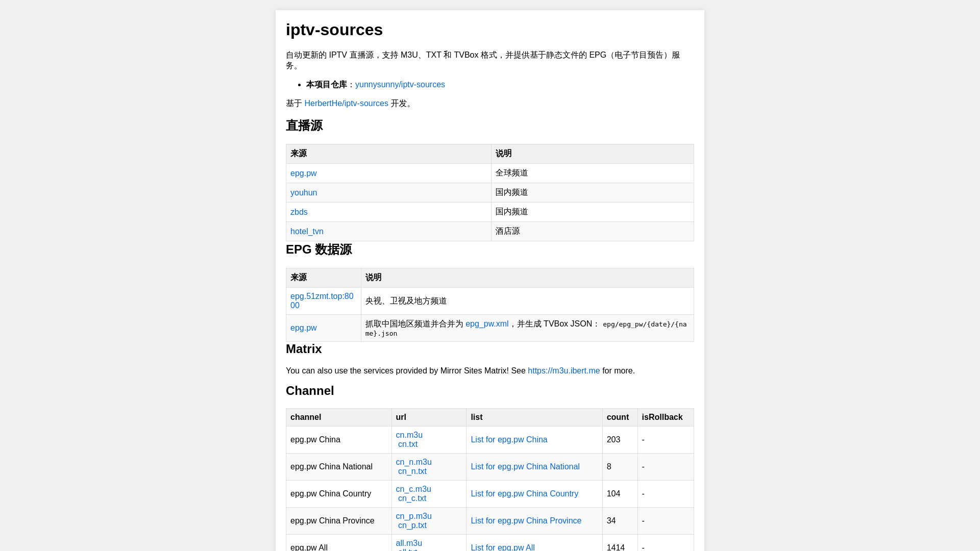Click the Matrix section heading
Screen dimensions: 980x551
point(304,349)
